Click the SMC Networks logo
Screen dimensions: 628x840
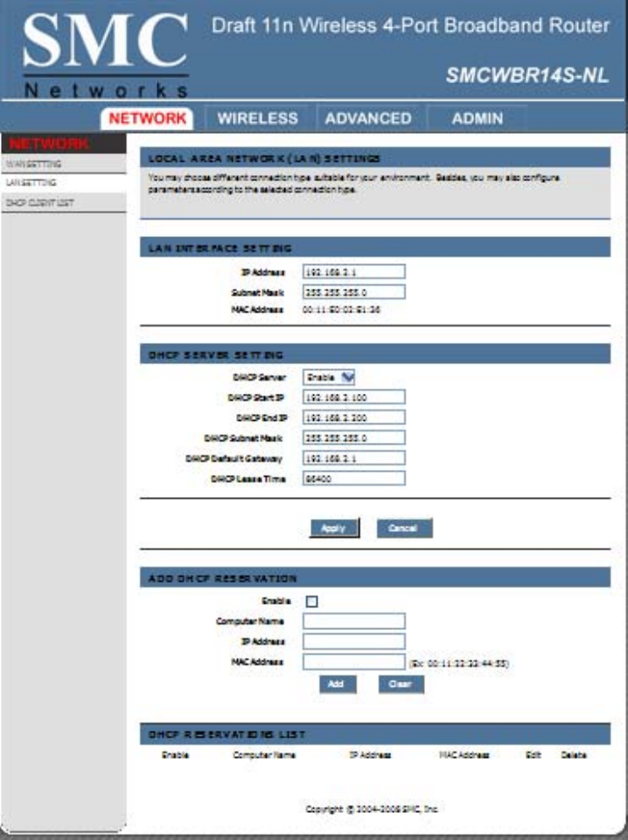[106, 54]
